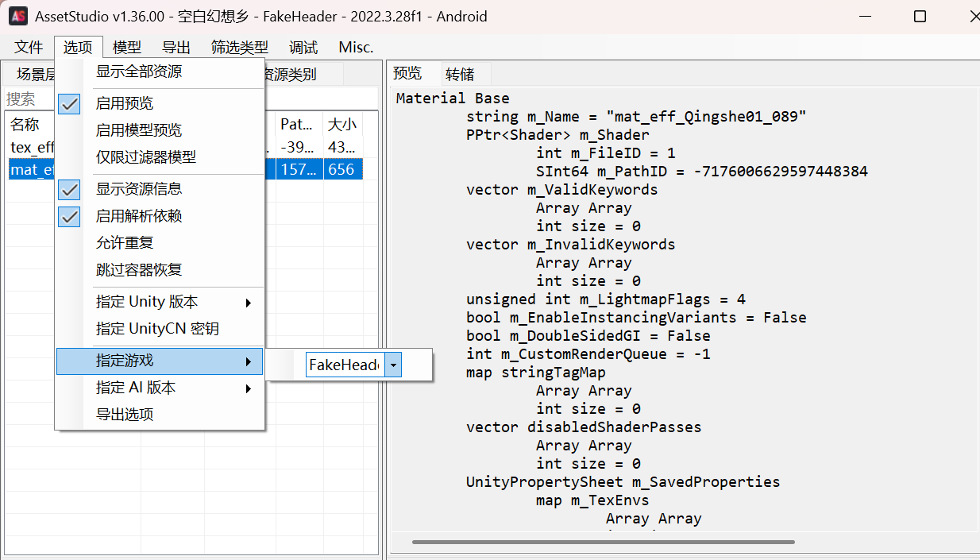The image size is (980, 560).
Task: Select the mat_e asset row
Action: 186,169
